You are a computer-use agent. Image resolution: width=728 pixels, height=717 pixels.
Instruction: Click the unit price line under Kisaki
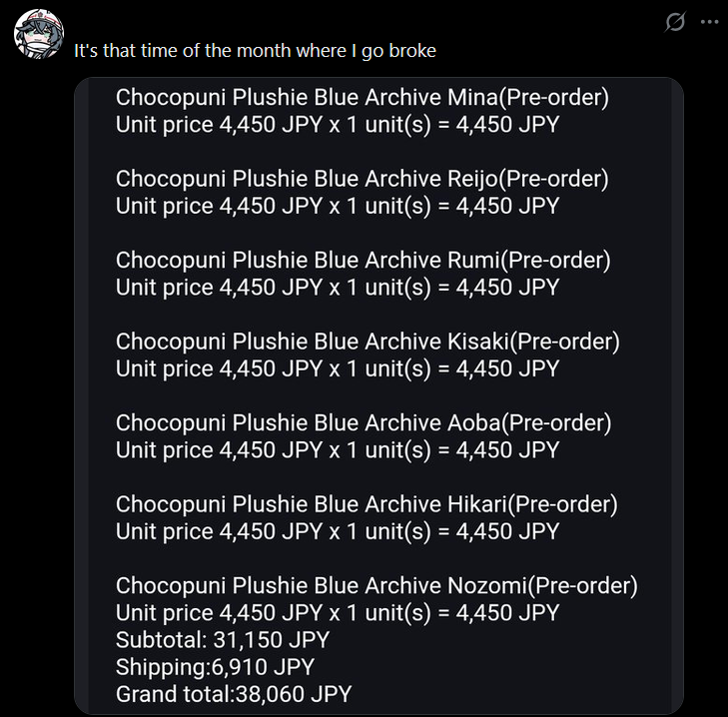click(338, 369)
